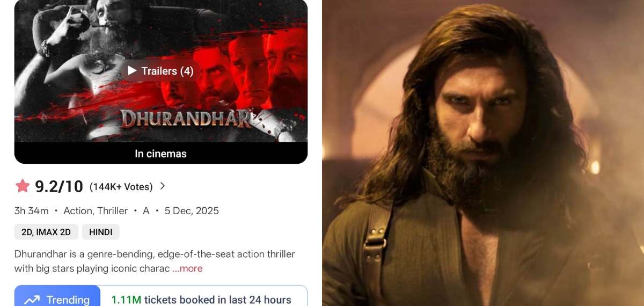Click the play triangle icon beside Trailers

[132, 71]
